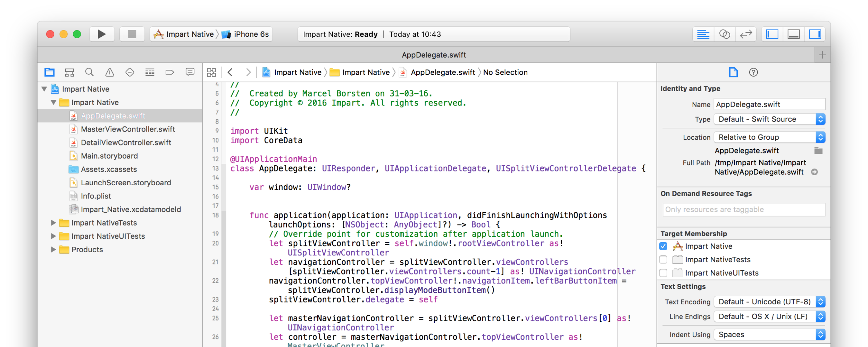Click AppDelegate.swift in jump bar
This screenshot has width=868, height=347.
point(437,72)
